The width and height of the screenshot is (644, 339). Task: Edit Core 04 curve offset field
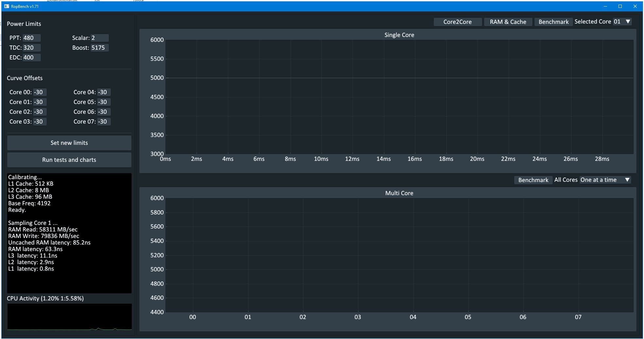[x=104, y=92]
